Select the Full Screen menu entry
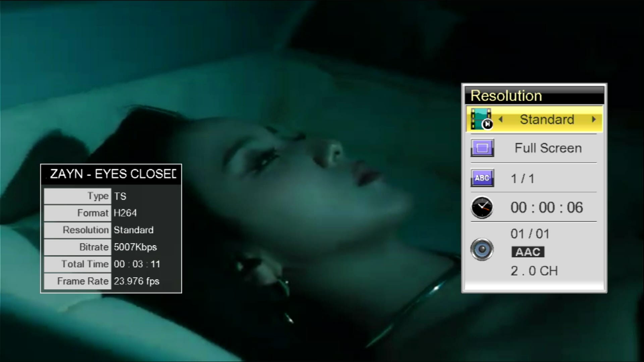 coord(548,148)
